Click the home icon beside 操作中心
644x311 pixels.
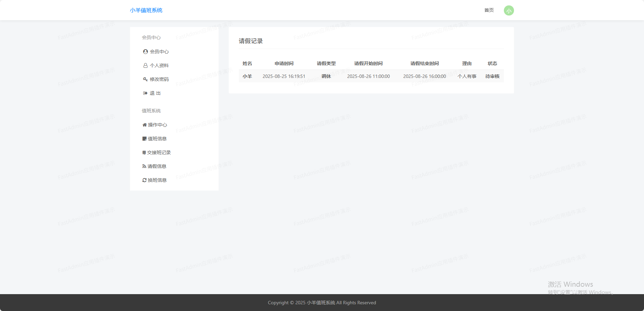(144, 125)
